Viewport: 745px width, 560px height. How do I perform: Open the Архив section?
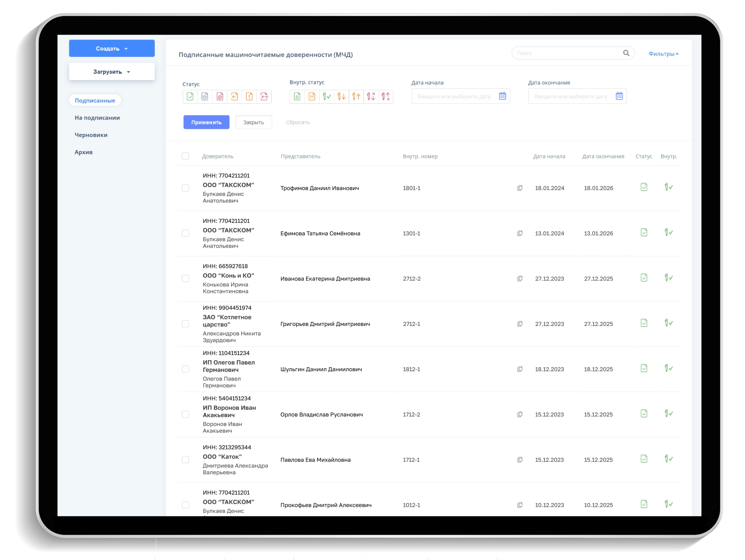tap(83, 152)
